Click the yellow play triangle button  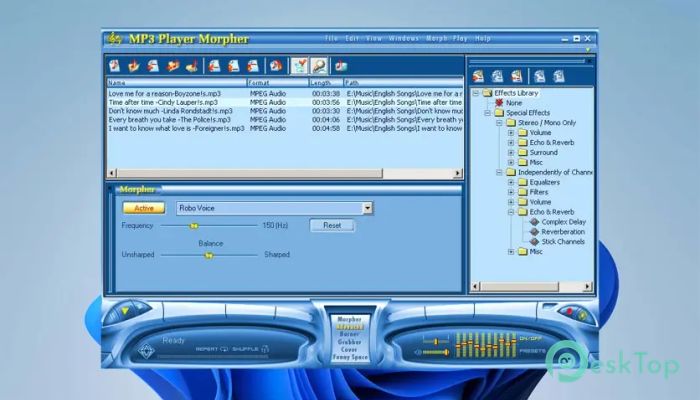click(x=125, y=311)
